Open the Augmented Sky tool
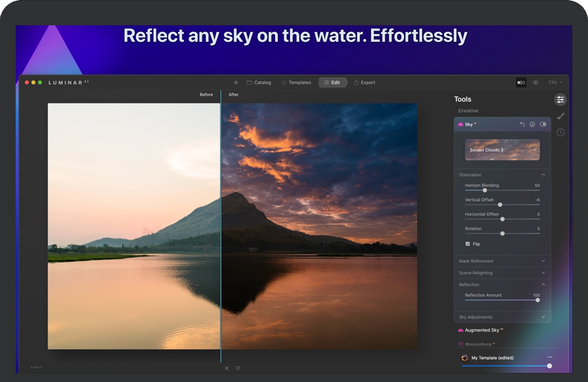This screenshot has height=382, width=588. 481,330
